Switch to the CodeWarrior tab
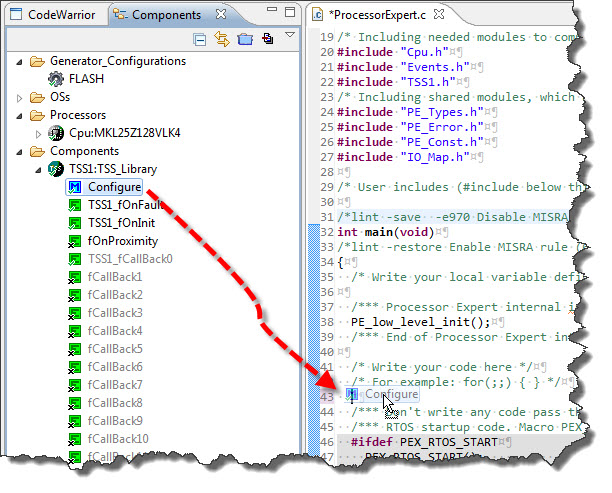The image size is (612, 493). [x=57, y=14]
